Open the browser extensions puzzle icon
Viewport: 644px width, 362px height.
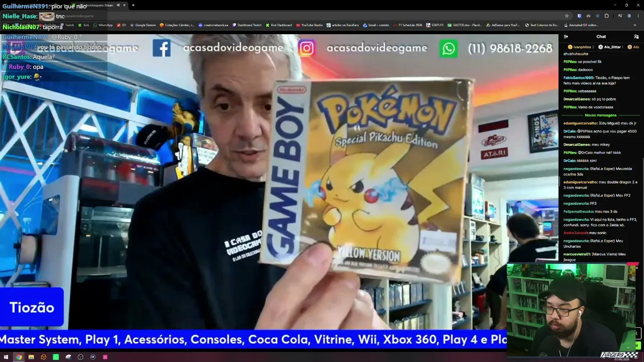(607, 16)
